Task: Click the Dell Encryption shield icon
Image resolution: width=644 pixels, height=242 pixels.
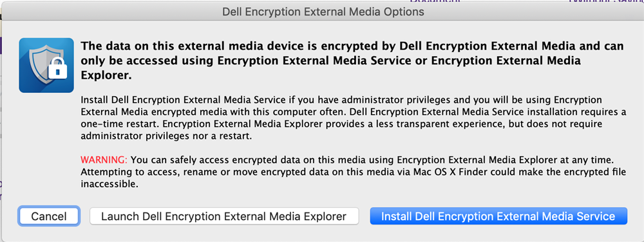Action: (x=46, y=65)
